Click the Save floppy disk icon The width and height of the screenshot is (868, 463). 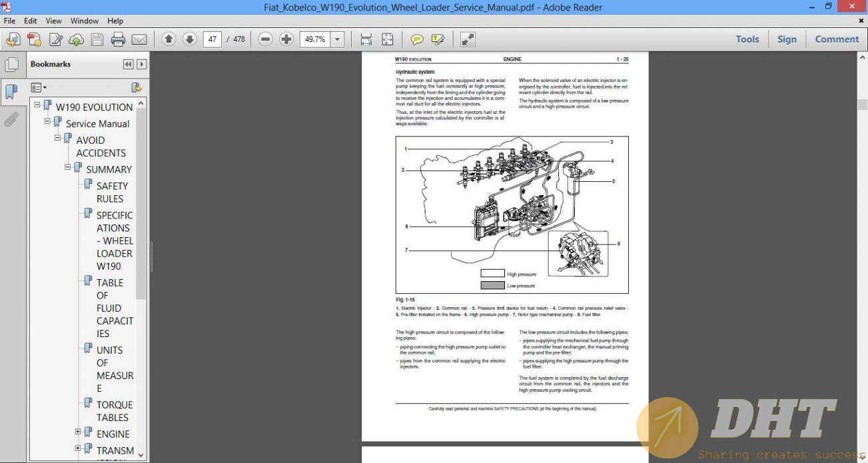97,39
